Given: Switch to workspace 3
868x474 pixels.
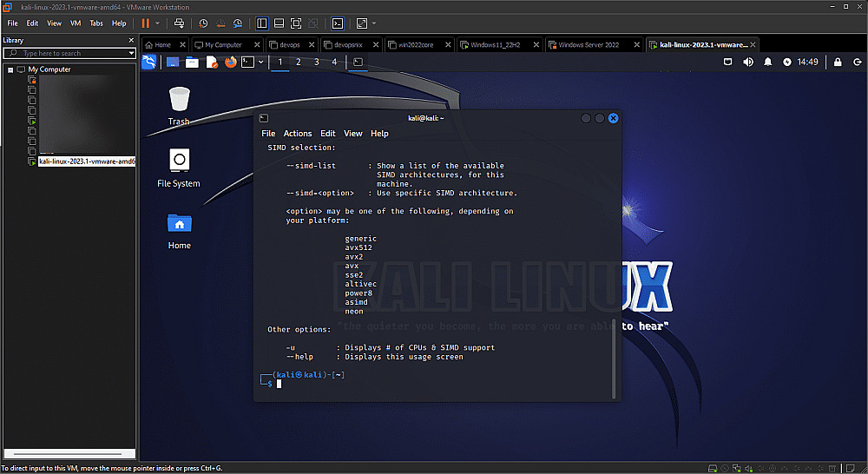Looking at the screenshot, I should coord(317,62).
